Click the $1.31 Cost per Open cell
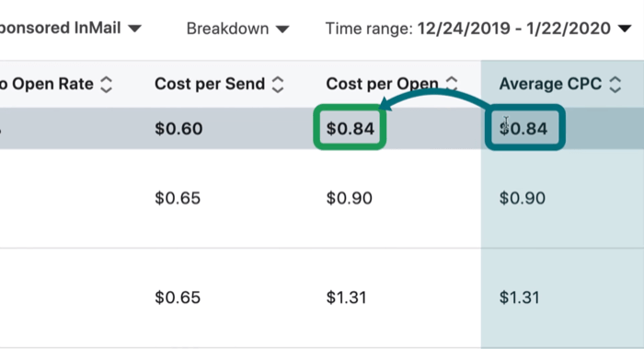The image size is (644, 349). click(x=346, y=297)
